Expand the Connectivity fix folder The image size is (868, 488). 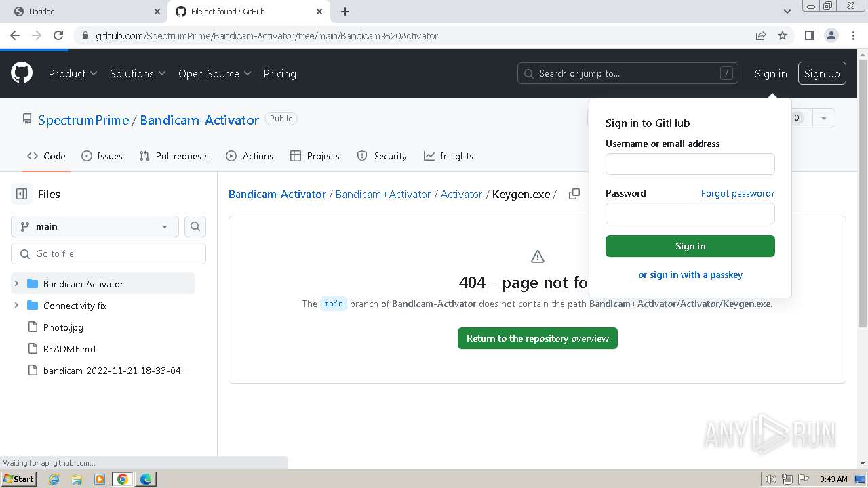[16, 305]
